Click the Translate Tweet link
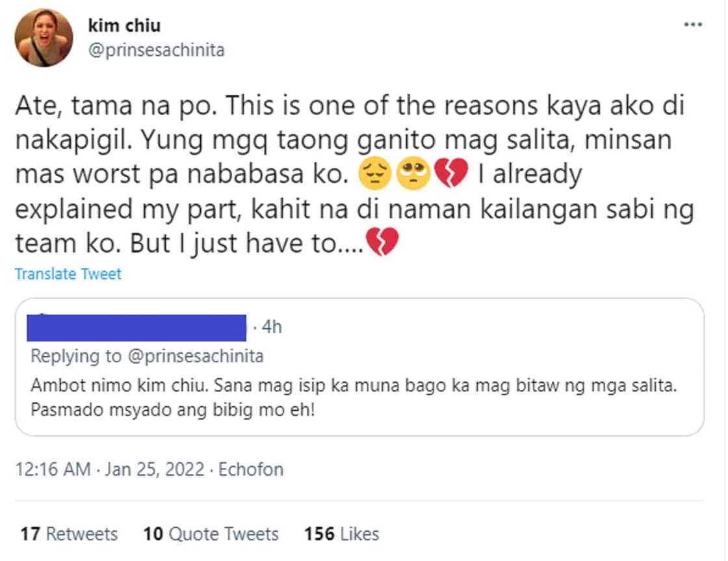 (68, 274)
